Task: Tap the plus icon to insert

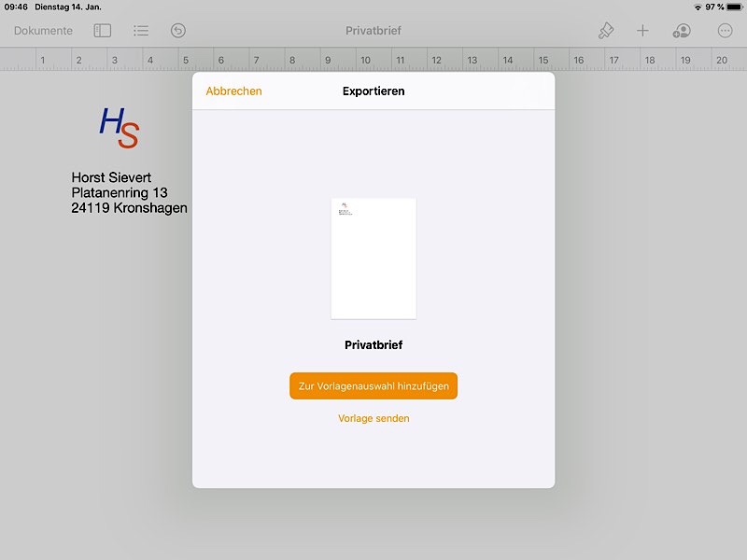Action: click(642, 31)
